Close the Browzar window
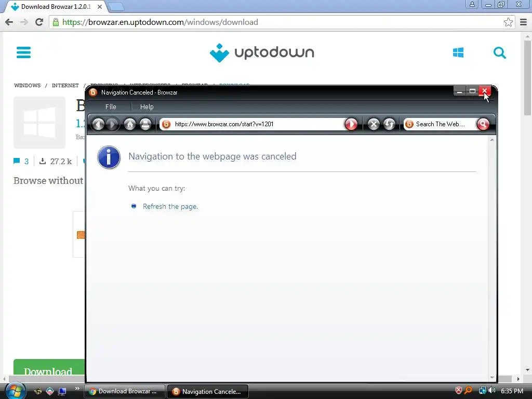This screenshot has height=399, width=532. pyautogui.click(x=485, y=91)
